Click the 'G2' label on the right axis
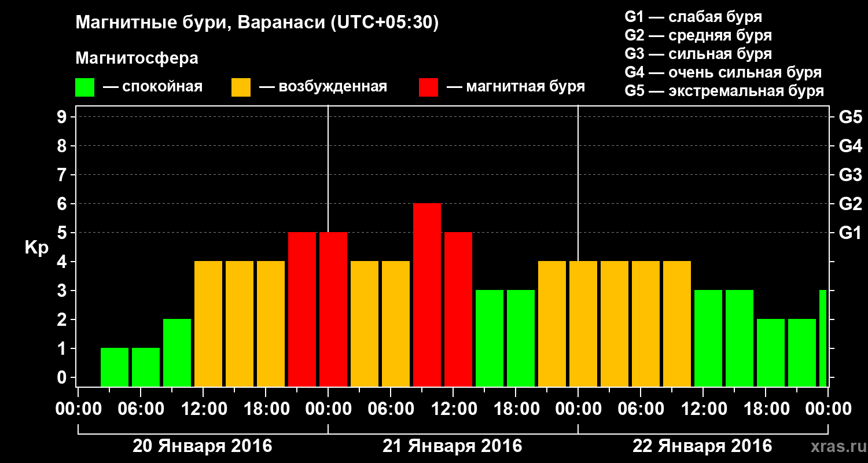Image resolution: width=868 pixels, height=463 pixels. (x=850, y=204)
